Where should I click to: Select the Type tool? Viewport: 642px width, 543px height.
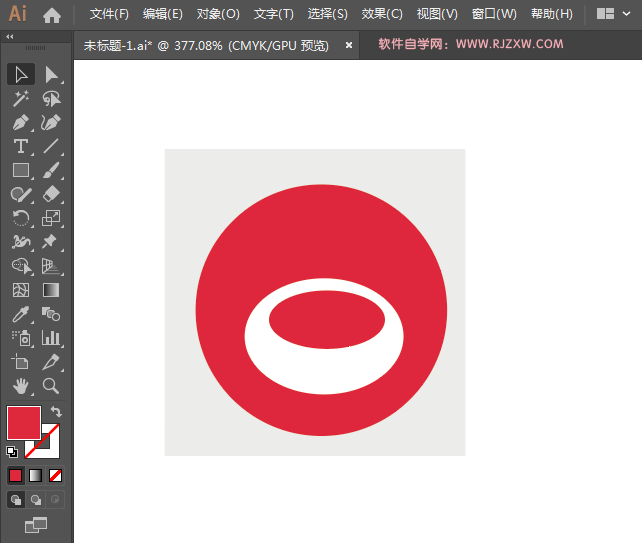21,146
